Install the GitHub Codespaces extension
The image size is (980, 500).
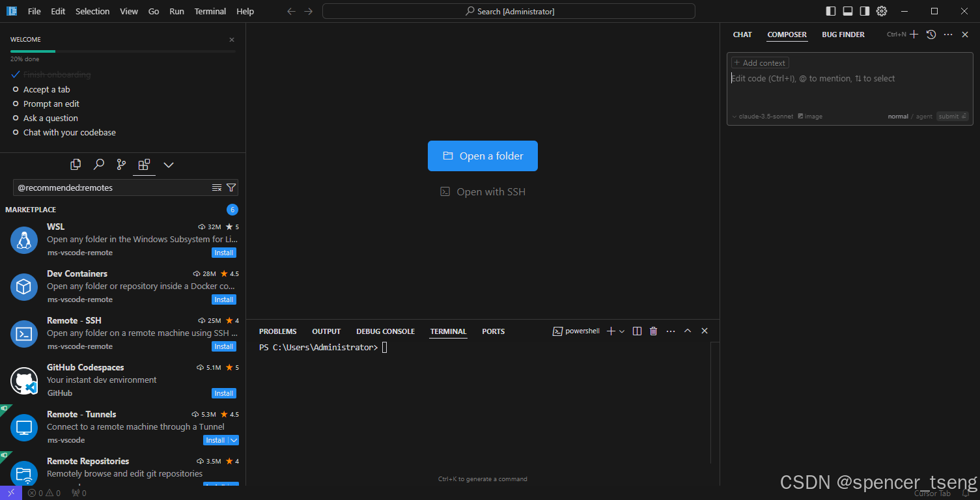click(224, 393)
